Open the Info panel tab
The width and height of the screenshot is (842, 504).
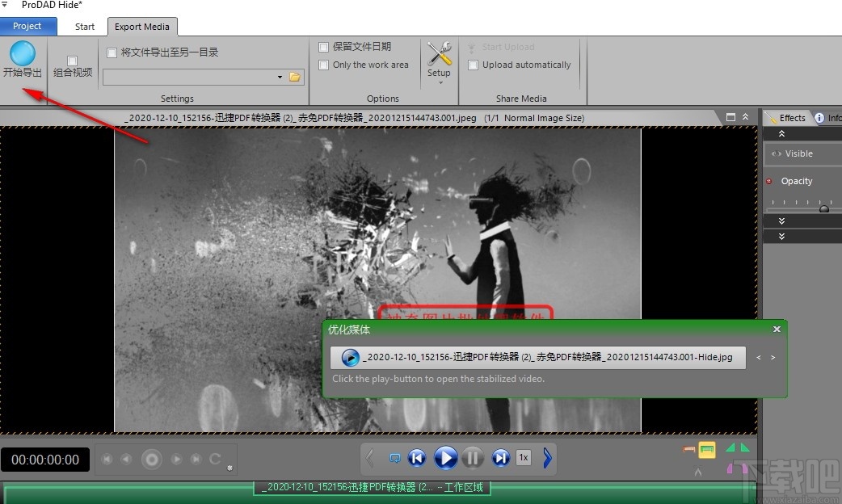tap(828, 118)
